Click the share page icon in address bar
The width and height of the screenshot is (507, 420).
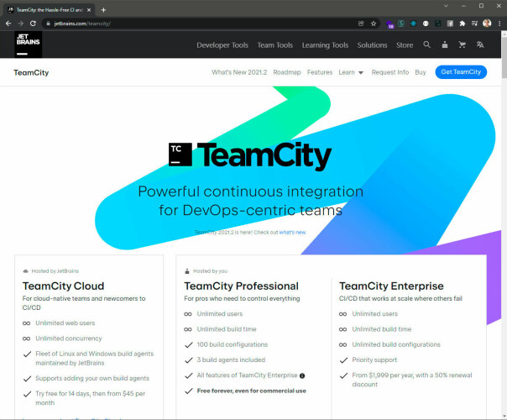click(361, 24)
